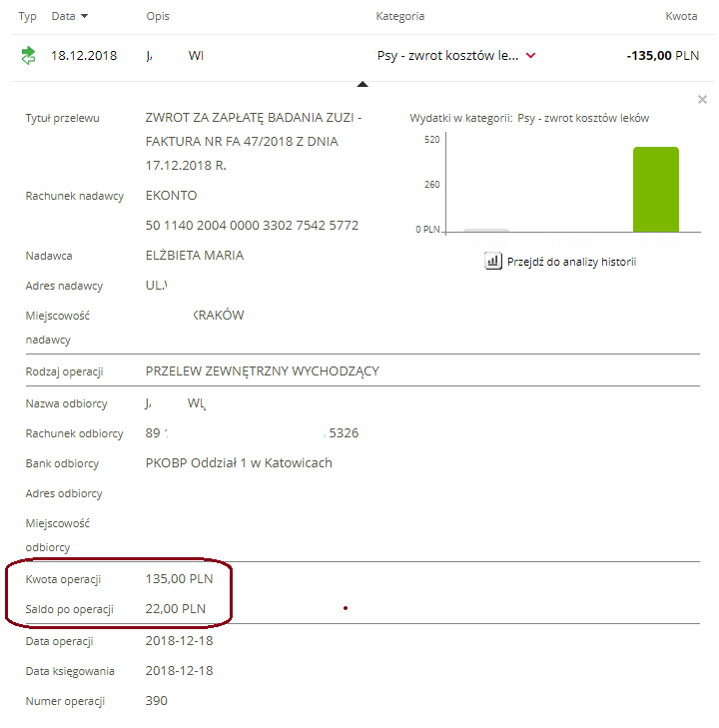Select balance value 22,00 PLN

pyautogui.click(x=176, y=609)
